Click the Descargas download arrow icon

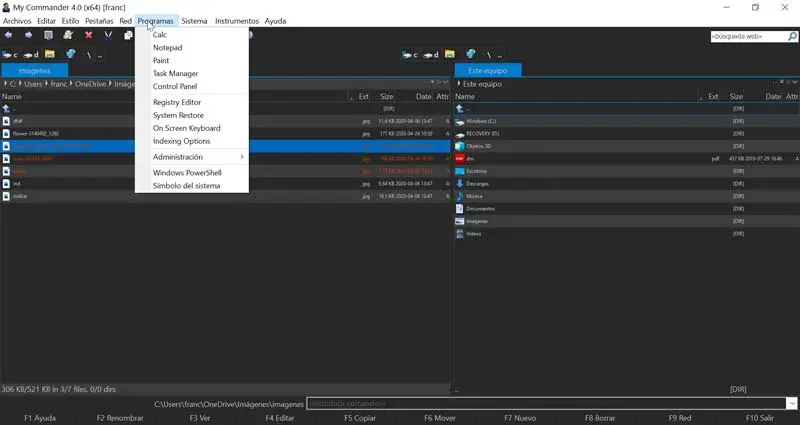460,184
